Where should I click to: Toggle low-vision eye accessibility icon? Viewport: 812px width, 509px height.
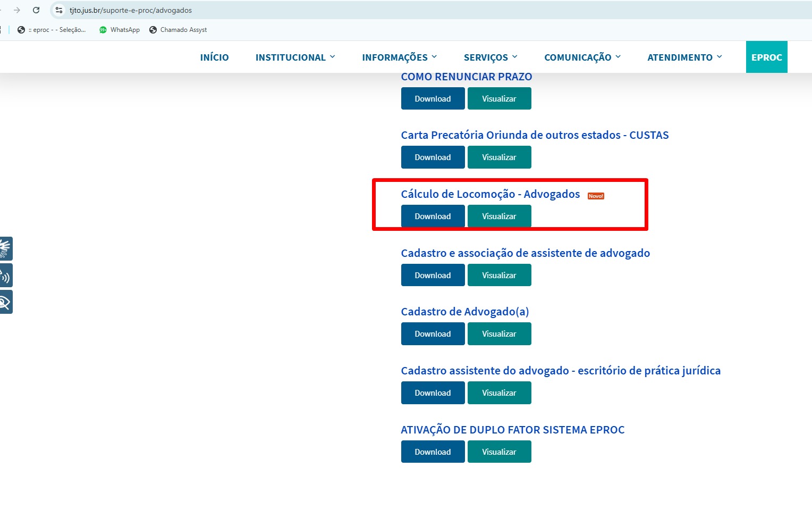pyautogui.click(x=5, y=302)
